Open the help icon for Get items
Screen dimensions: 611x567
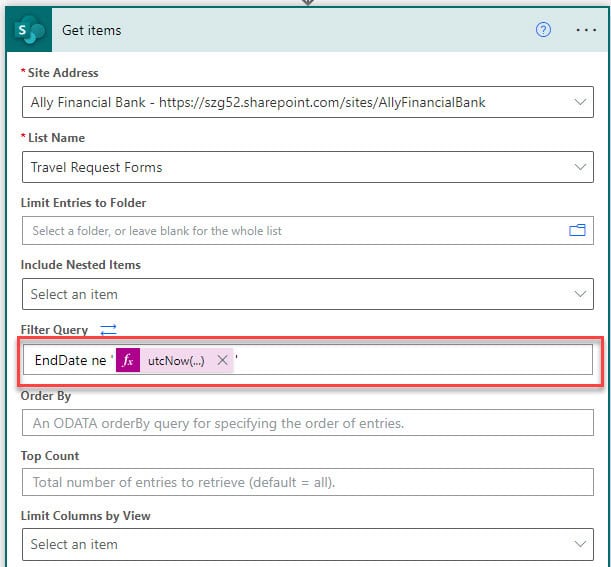point(543,30)
